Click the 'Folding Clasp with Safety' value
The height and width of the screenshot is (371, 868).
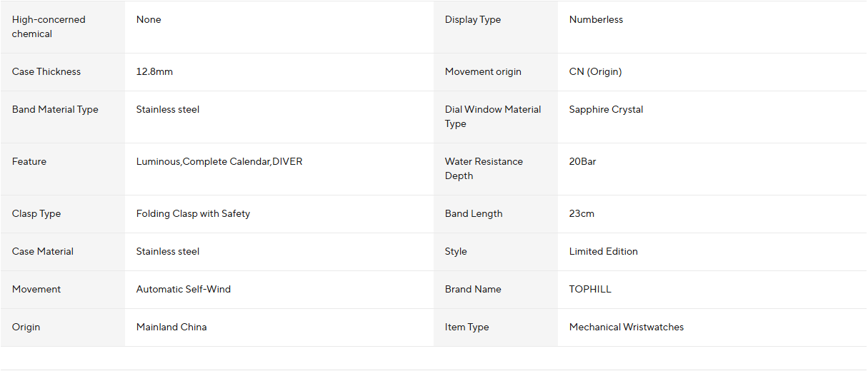[193, 214]
